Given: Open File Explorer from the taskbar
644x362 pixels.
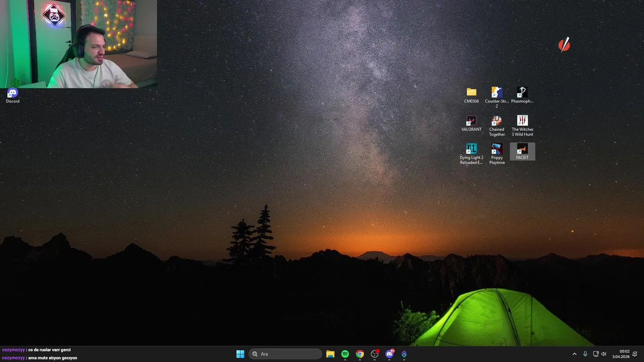Looking at the screenshot, I should (x=330, y=354).
